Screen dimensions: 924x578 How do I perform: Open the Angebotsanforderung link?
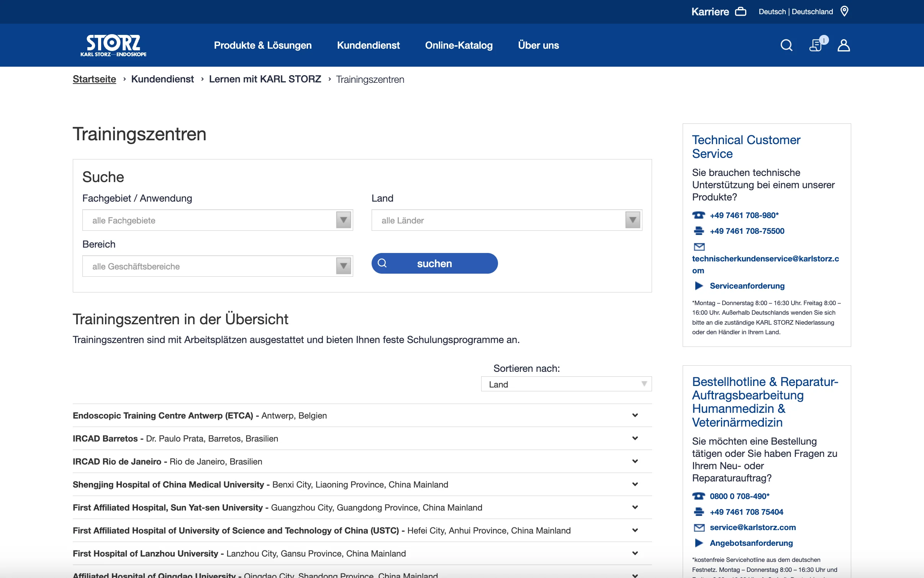pos(751,543)
